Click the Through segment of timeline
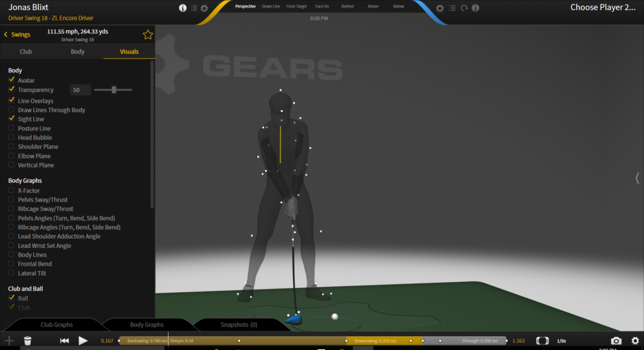The height and width of the screenshot is (350, 644). 464,341
